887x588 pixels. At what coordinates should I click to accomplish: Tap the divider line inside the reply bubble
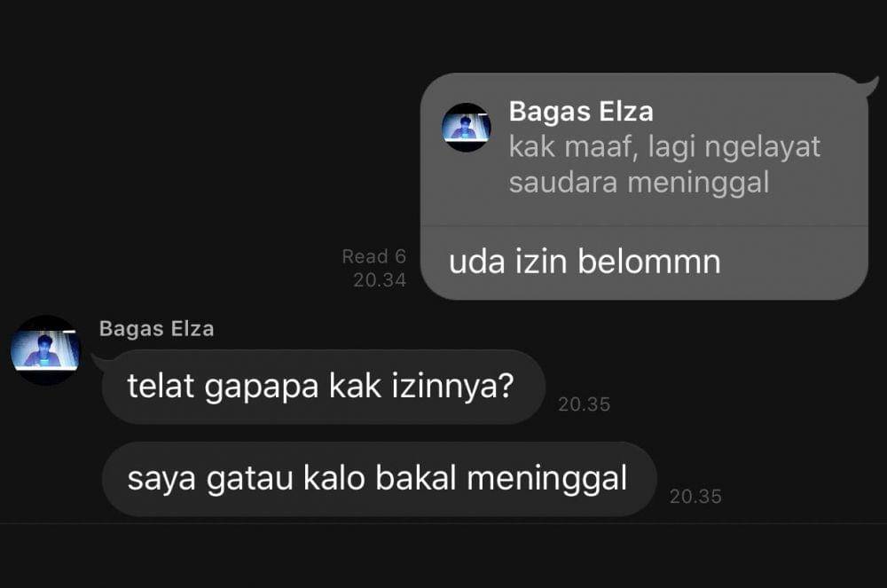click(x=644, y=225)
